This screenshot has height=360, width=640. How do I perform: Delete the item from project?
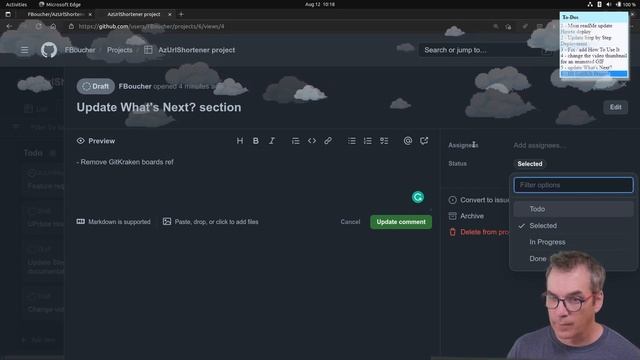(479, 232)
